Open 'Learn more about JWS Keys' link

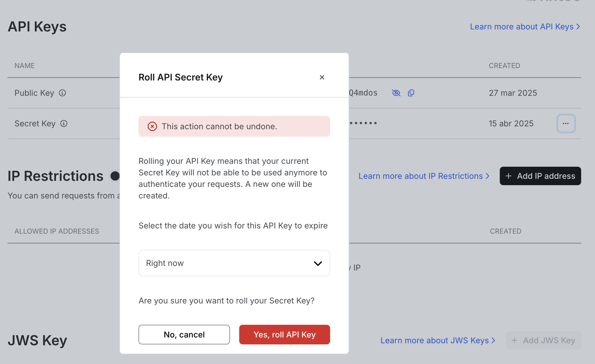[437, 340]
